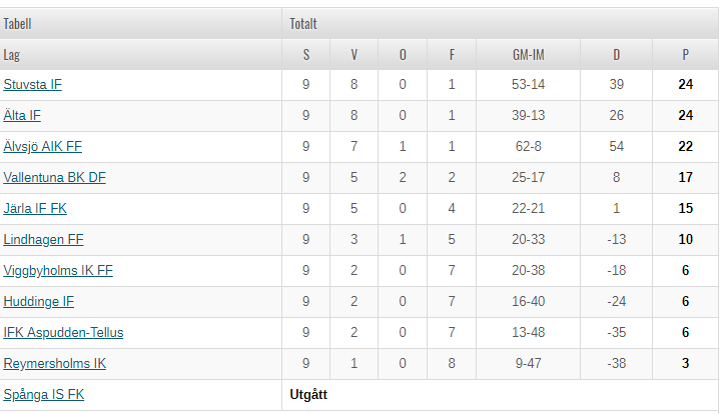The width and height of the screenshot is (720, 414).
Task: Open the Lindhagen FF team link
Action: point(44,239)
